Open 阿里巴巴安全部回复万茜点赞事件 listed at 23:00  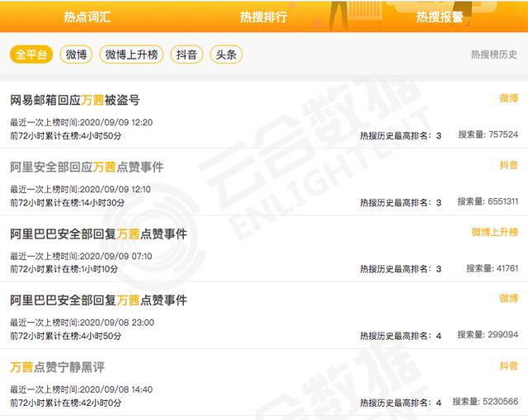(98, 300)
